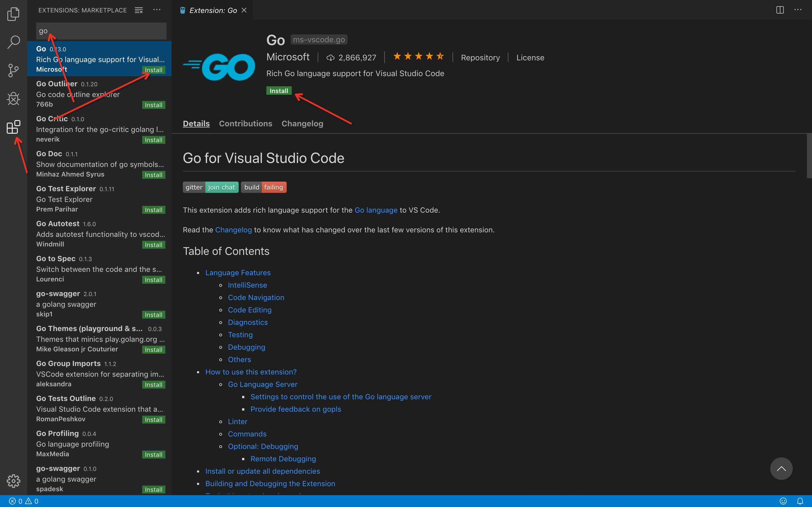Click the scroll-to-top round button

click(x=781, y=468)
